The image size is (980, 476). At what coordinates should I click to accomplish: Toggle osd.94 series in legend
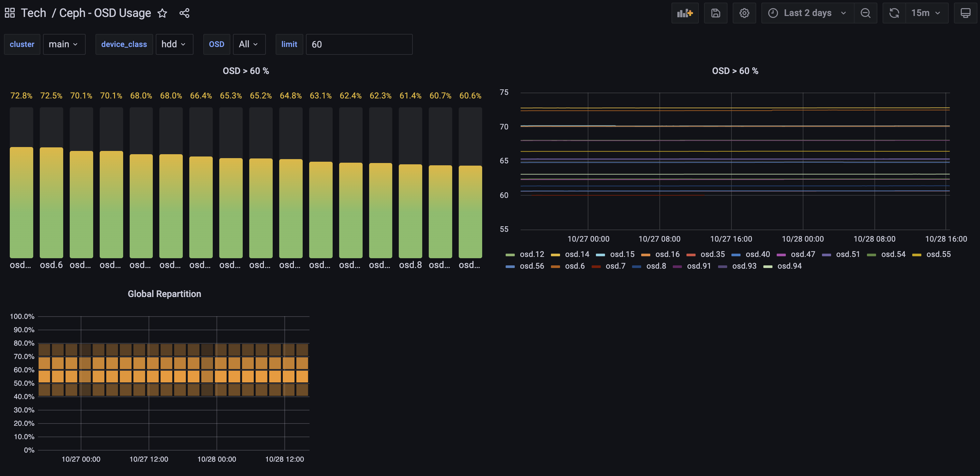tap(789, 266)
